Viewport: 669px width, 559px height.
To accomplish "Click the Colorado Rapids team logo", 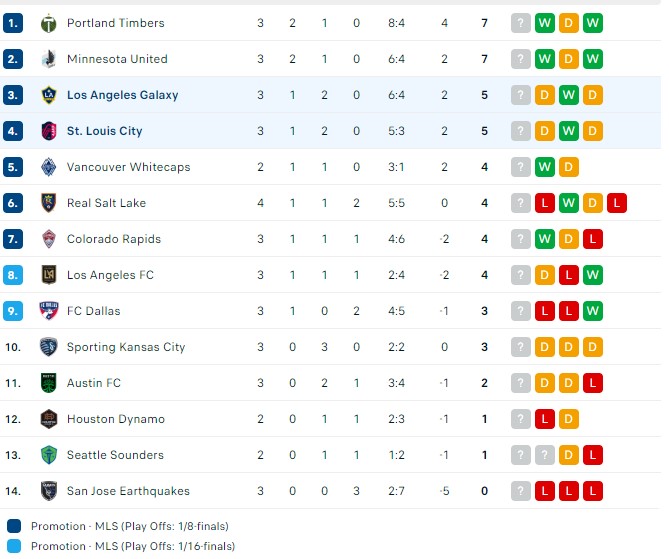I will (x=49, y=239).
